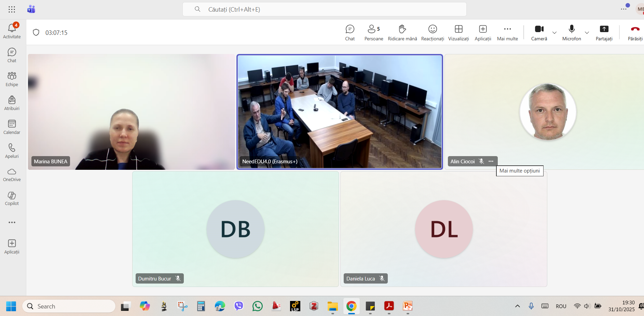Expand the microphone options chevron
Image resolution: width=644 pixels, height=316 pixels.
[587, 33]
